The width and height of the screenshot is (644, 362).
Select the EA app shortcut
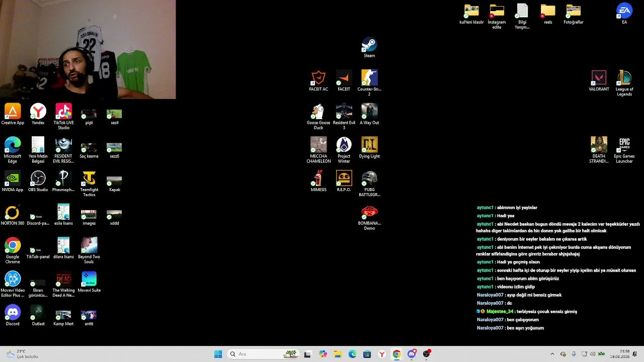point(624,14)
